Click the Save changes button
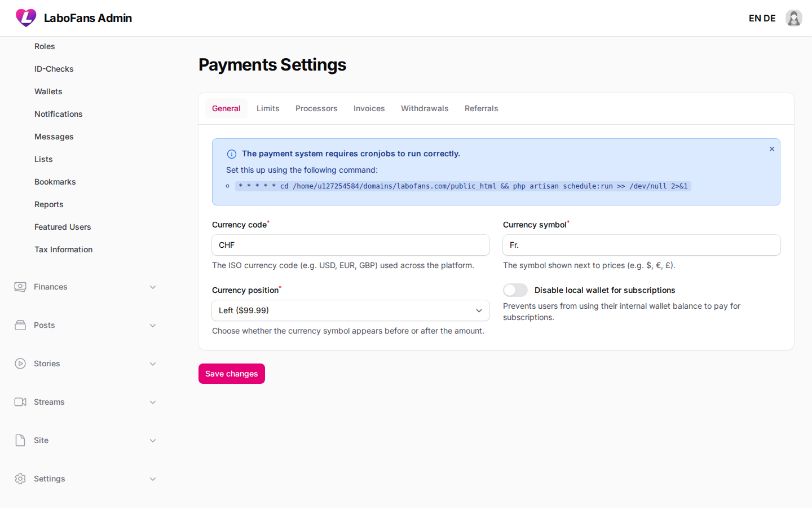 point(232,374)
